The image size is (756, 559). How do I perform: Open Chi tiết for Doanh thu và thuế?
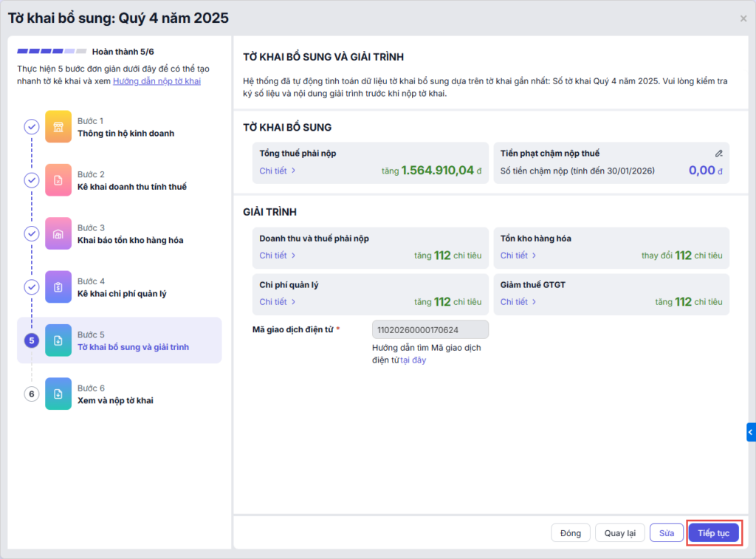(278, 256)
